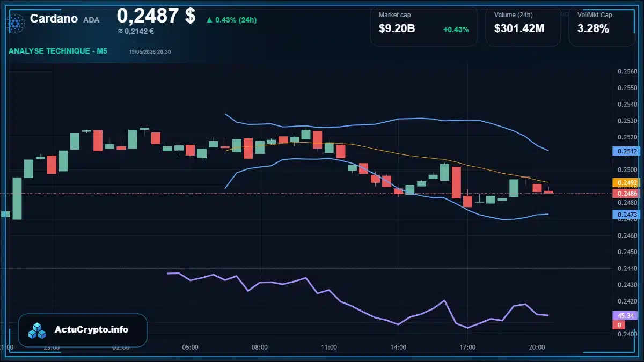644x362 pixels.
Task: Click the 08:00 time axis label
Action: [259, 347]
